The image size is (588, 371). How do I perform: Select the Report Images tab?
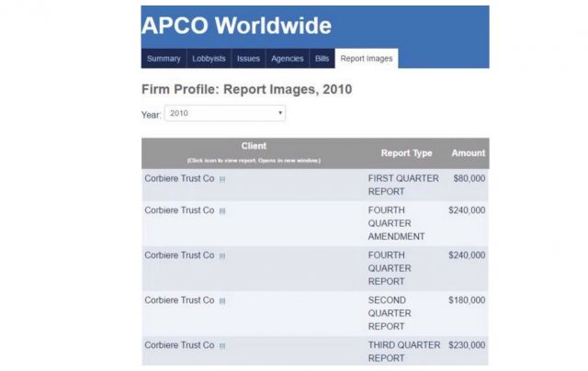(x=366, y=59)
